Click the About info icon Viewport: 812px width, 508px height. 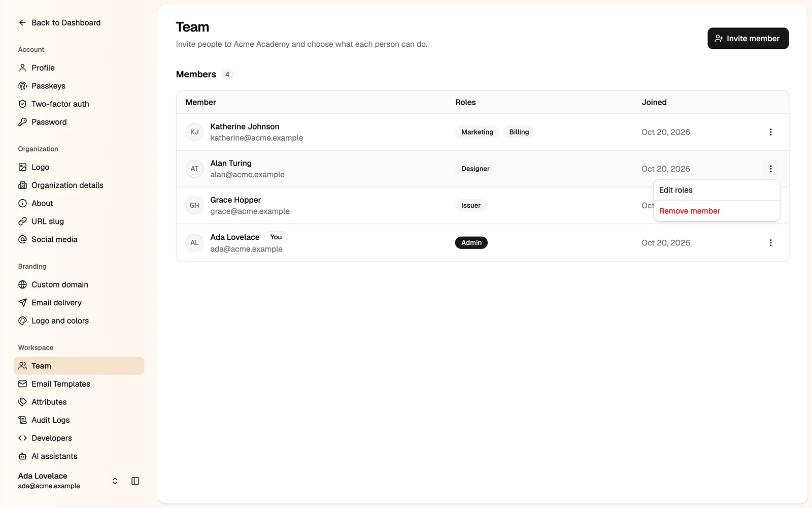click(22, 203)
